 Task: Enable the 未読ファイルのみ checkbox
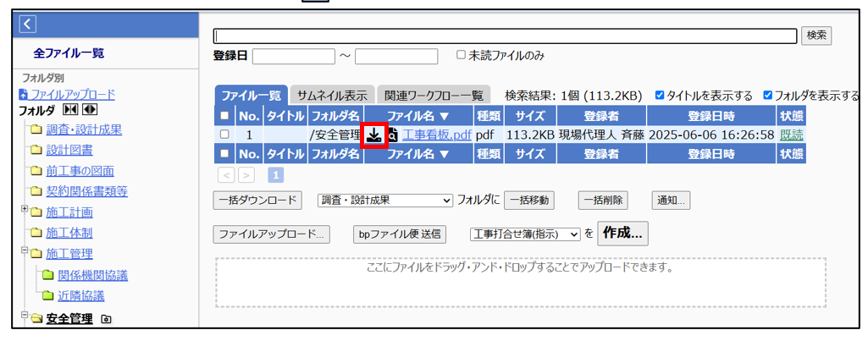click(x=461, y=55)
